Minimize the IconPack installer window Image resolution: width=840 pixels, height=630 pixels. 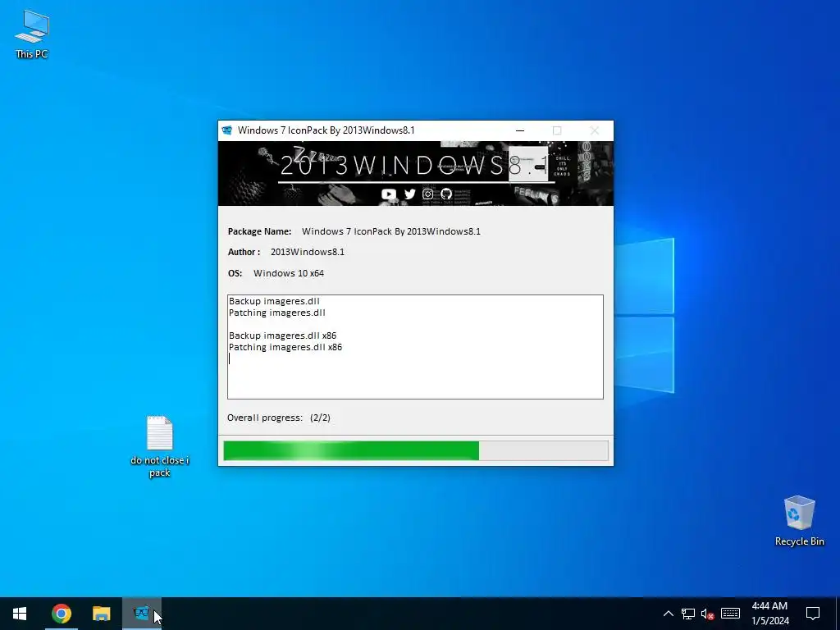519,130
